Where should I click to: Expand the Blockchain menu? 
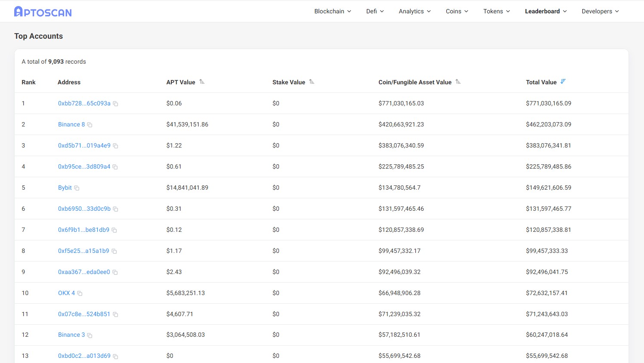[x=333, y=11]
